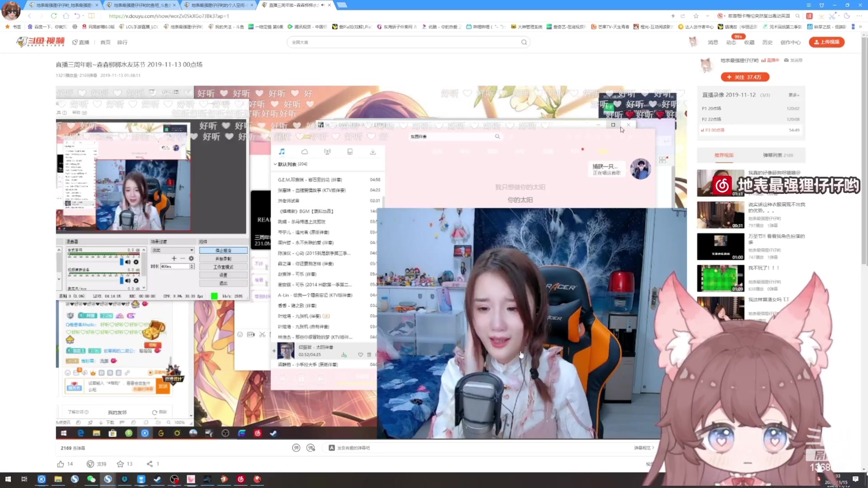868x488 pixels.
Task: Click lightning speed mode icon in address bar
Action: [673, 16]
